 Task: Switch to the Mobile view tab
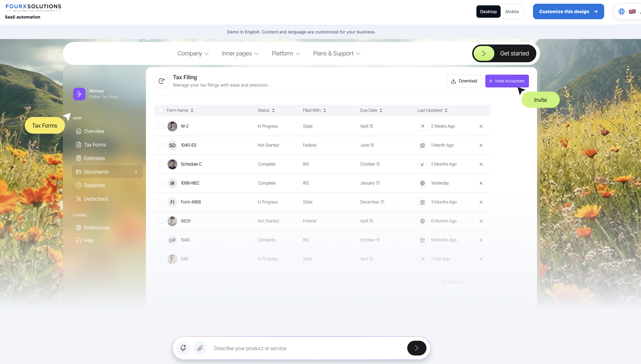point(512,11)
